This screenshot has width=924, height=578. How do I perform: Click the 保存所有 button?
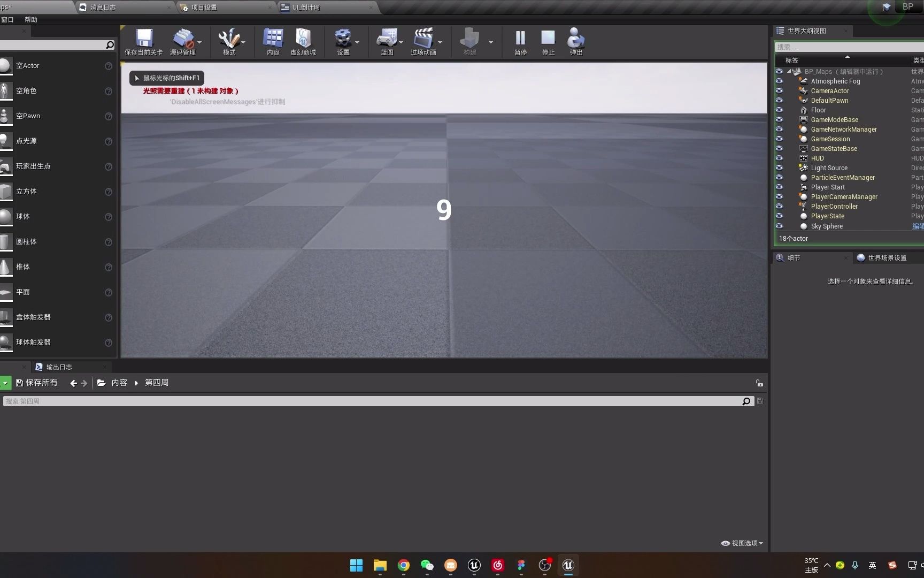37,382
